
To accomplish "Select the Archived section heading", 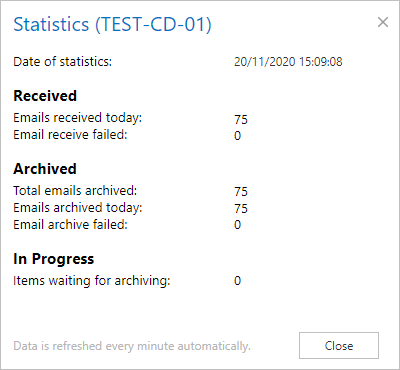I will pos(45,169).
